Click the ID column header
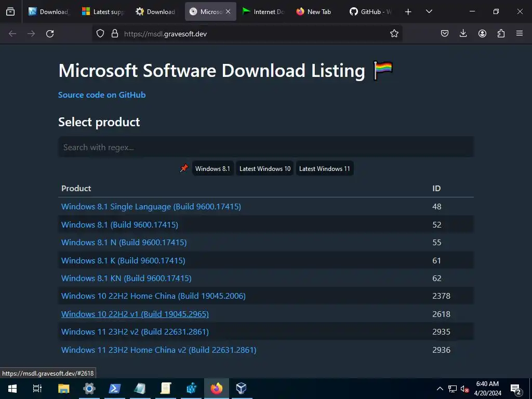 click(x=436, y=188)
